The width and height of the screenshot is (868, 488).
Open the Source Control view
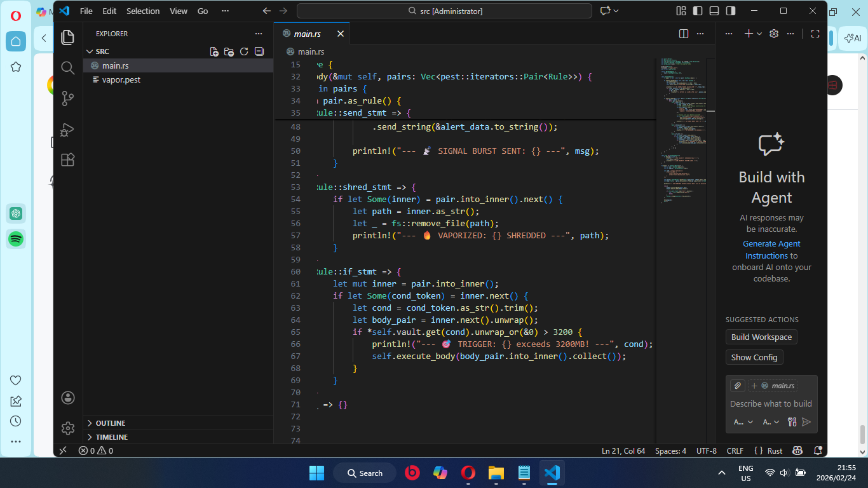click(x=67, y=98)
